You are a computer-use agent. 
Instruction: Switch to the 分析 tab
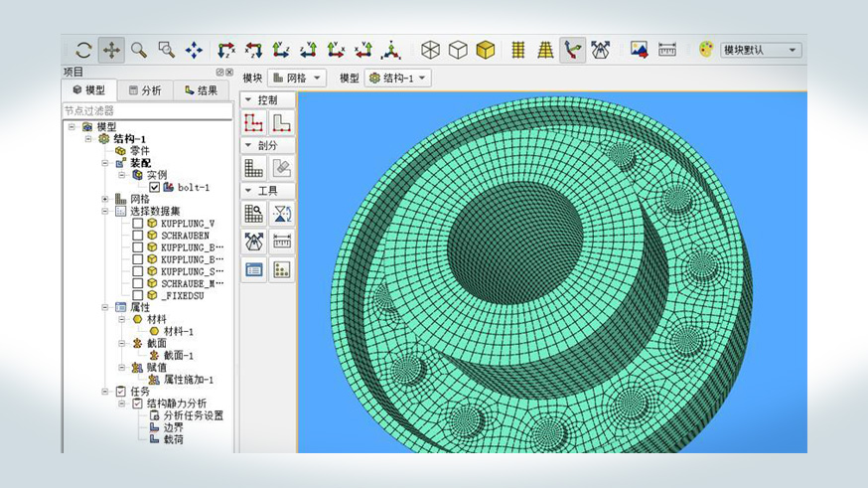[x=145, y=90]
